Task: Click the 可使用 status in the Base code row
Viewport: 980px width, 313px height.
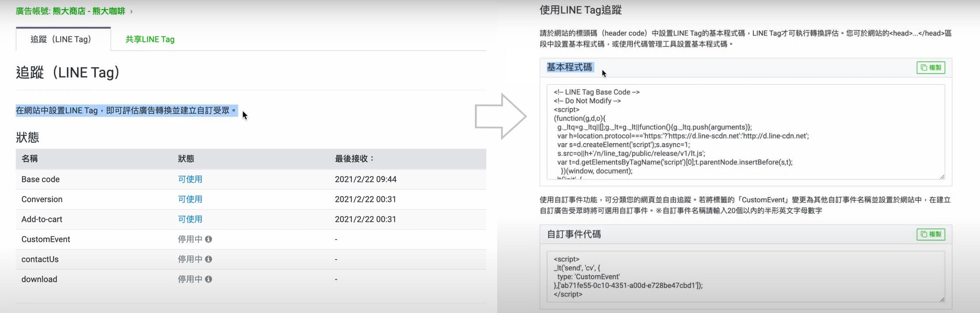Action: [190, 179]
